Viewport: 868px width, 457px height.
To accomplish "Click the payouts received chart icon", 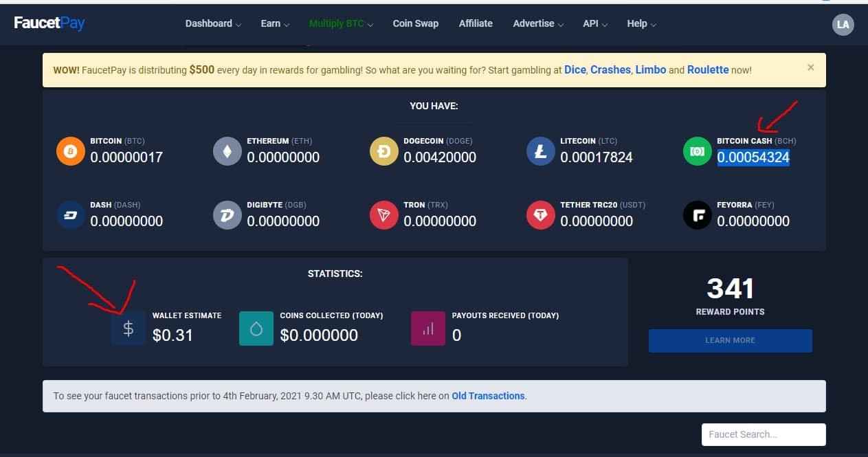I will (428, 328).
